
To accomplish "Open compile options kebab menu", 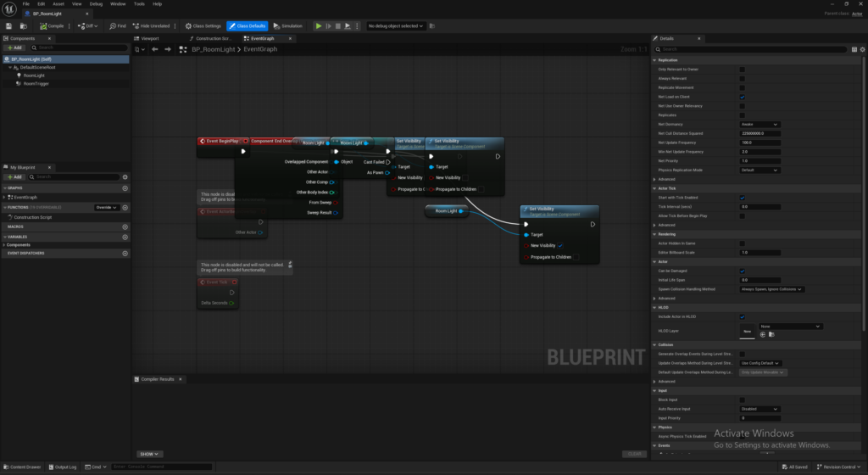I will pos(70,26).
